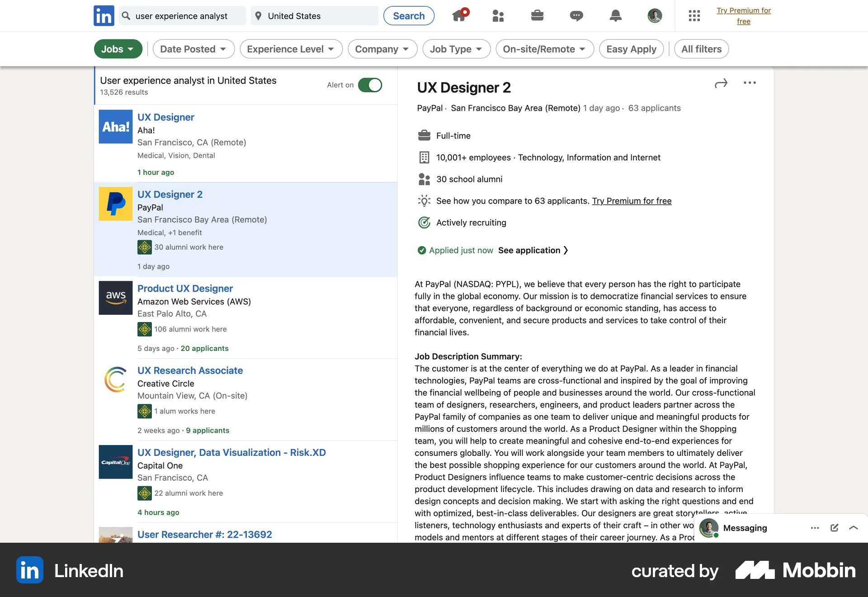Turn off the job alert toggle
868x597 pixels.
[x=370, y=85]
